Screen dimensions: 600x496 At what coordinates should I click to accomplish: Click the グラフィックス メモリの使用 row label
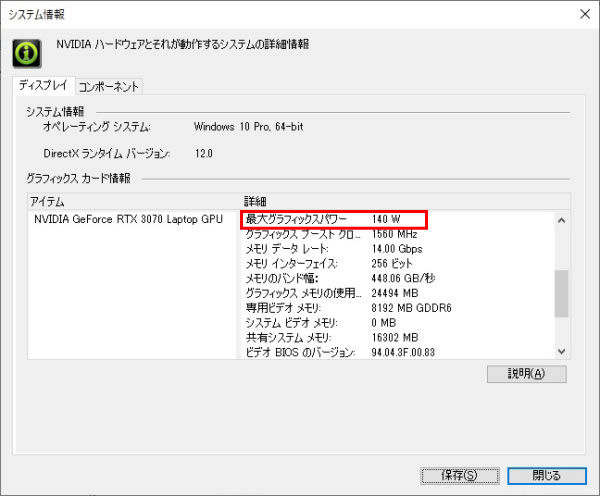[x=303, y=293]
